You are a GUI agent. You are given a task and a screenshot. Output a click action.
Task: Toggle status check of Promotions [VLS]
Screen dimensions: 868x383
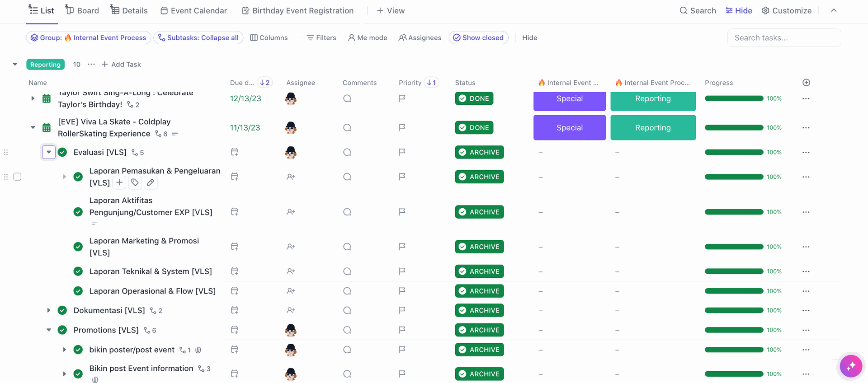[62, 330]
